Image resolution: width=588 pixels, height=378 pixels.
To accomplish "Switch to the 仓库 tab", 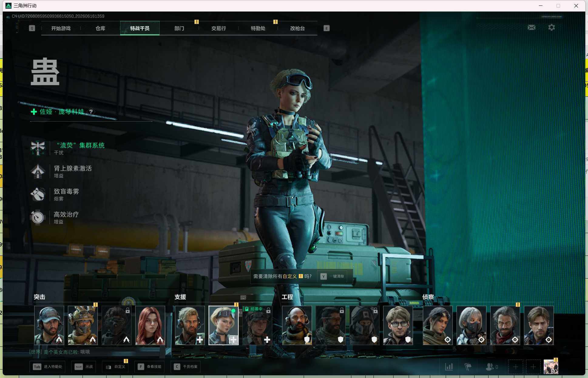I will point(100,28).
